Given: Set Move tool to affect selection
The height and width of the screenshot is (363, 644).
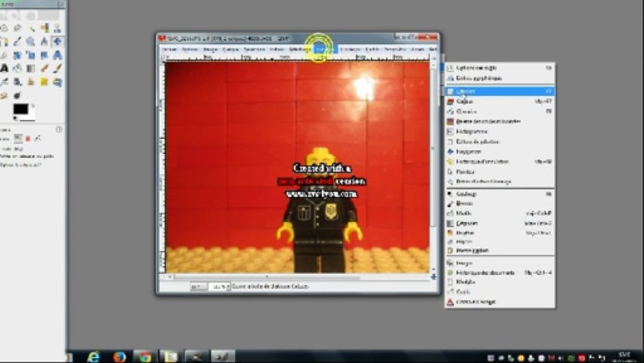Looking at the screenshot, I should [x=28, y=138].
